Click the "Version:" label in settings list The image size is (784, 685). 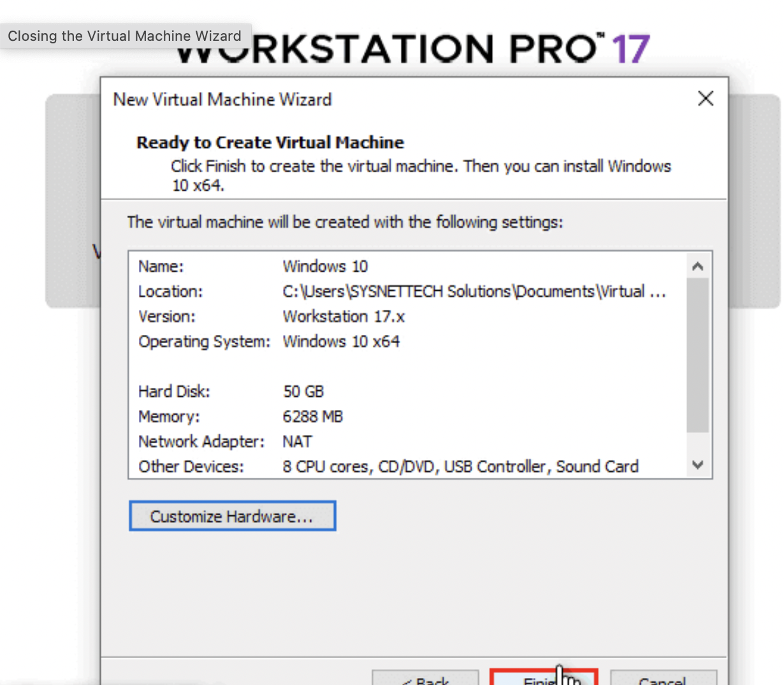[x=167, y=316]
